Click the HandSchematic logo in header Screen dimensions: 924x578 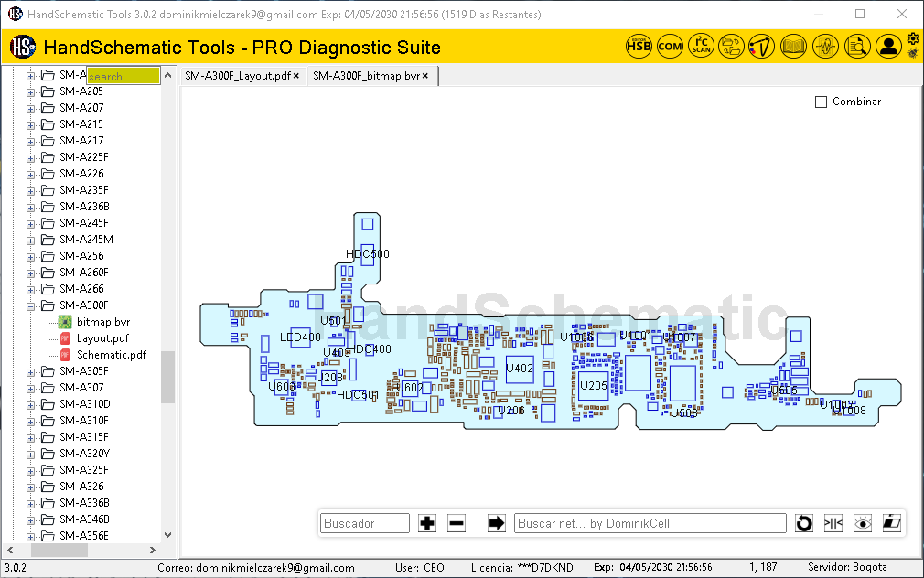[x=23, y=47]
